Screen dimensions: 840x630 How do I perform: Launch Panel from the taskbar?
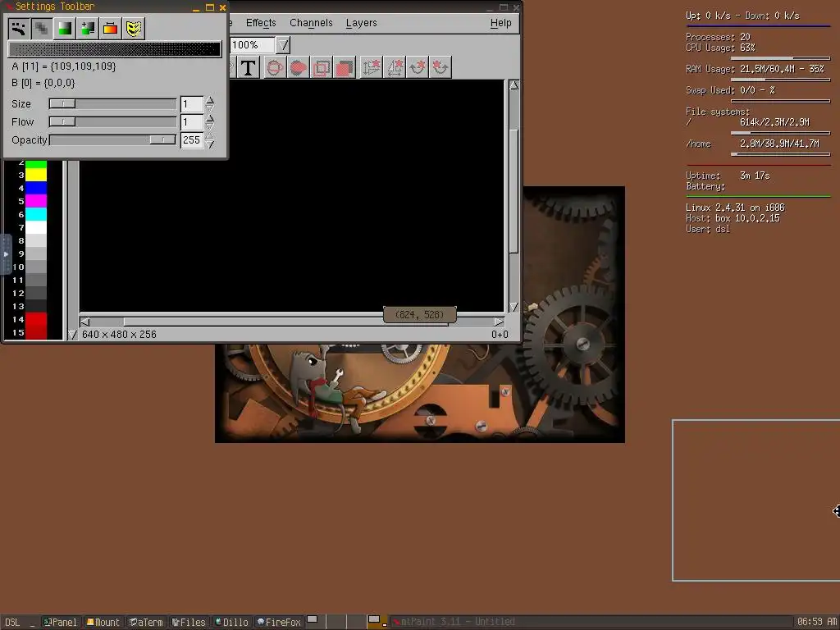point(60,622)
